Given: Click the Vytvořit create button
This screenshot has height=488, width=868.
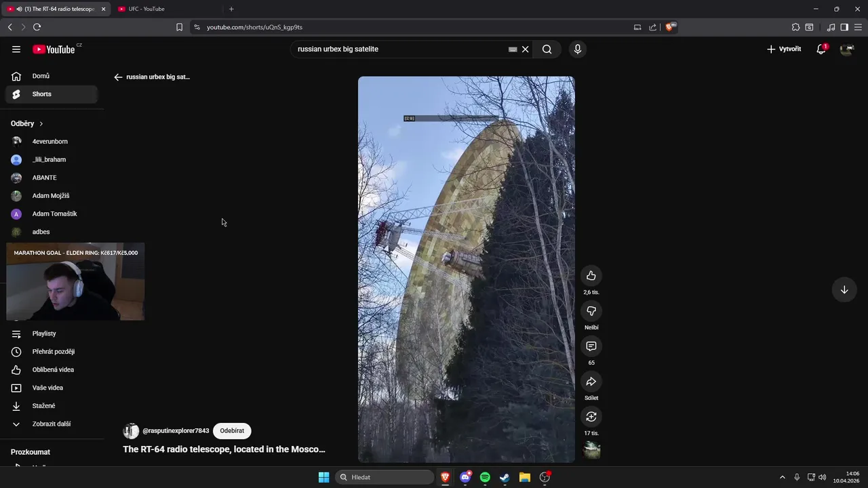Looking at the screenshot, I should pyautogui.click(x=784, y=49).
